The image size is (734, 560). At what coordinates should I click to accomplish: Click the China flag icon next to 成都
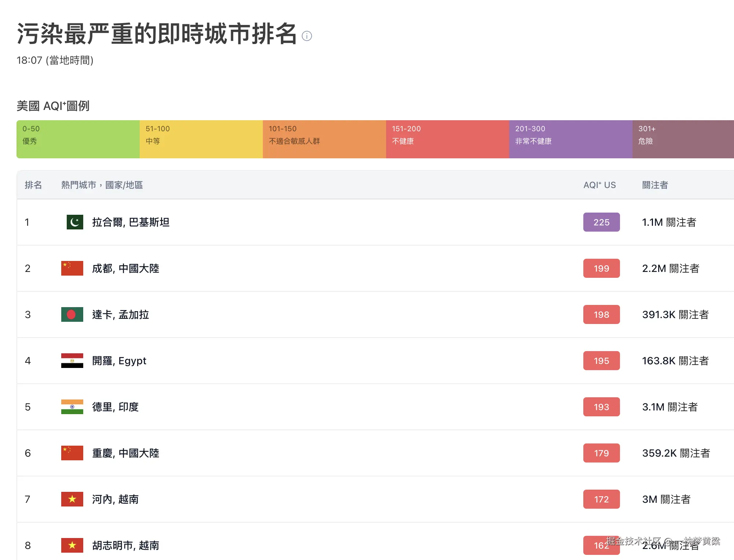[72, 268]
